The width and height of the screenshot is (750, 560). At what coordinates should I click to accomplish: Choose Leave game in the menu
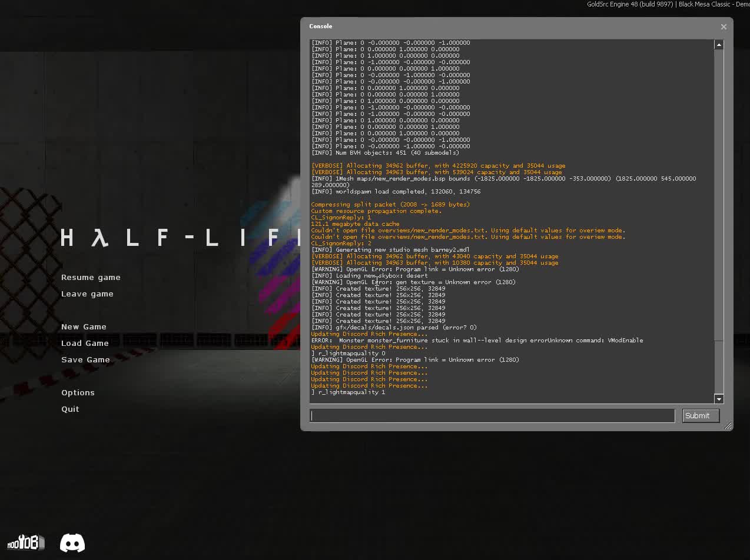click(x=87, y=294)
